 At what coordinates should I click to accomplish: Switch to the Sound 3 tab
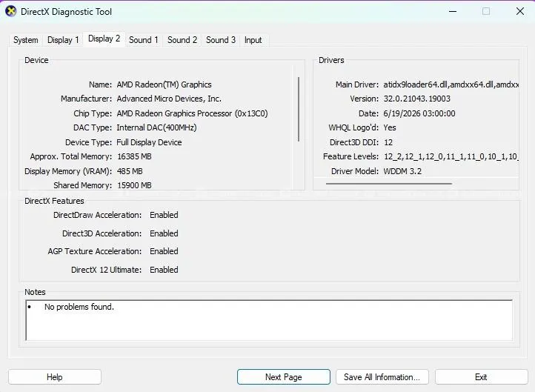pyautogui.click(x=221, y=40)
